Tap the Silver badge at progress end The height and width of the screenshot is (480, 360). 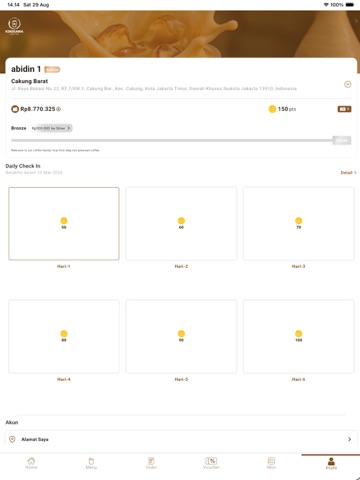point(342,140)
